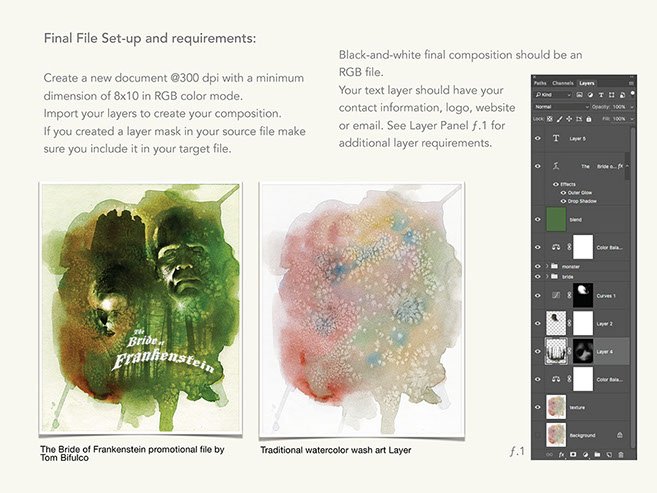Viewport: 657px width, 493px height.
Task: Click the new adjustment layer icon
Action: (x=583, y=454)
